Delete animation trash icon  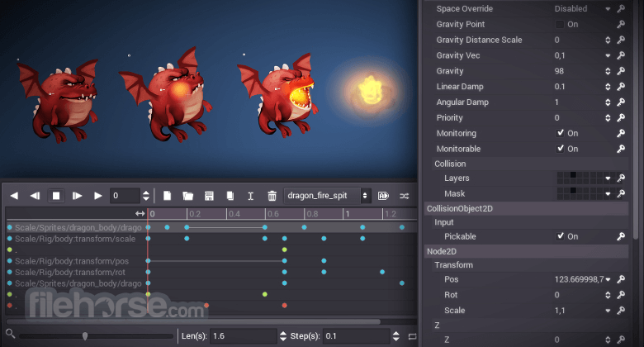point(272,196)
